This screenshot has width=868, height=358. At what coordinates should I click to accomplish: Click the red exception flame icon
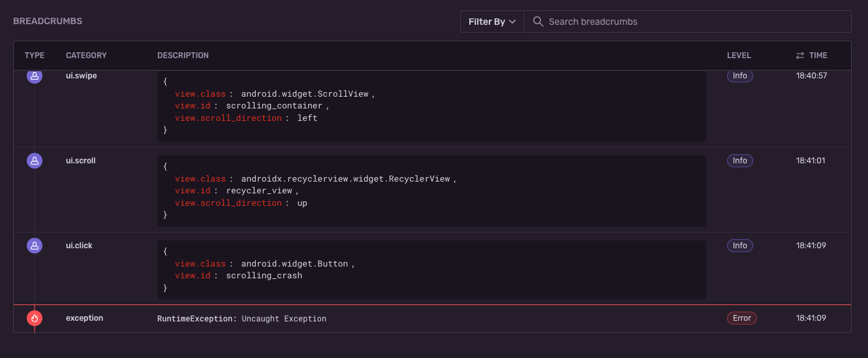click(x=35, y=318)
